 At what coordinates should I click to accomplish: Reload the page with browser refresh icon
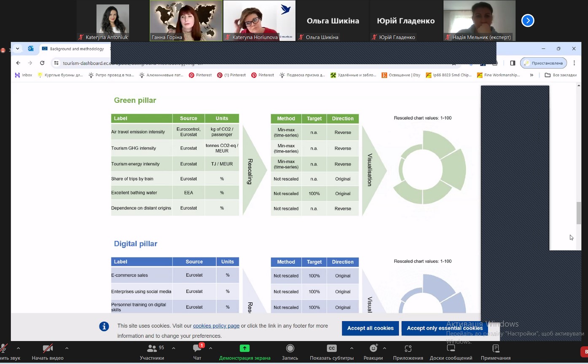[42, 63]
